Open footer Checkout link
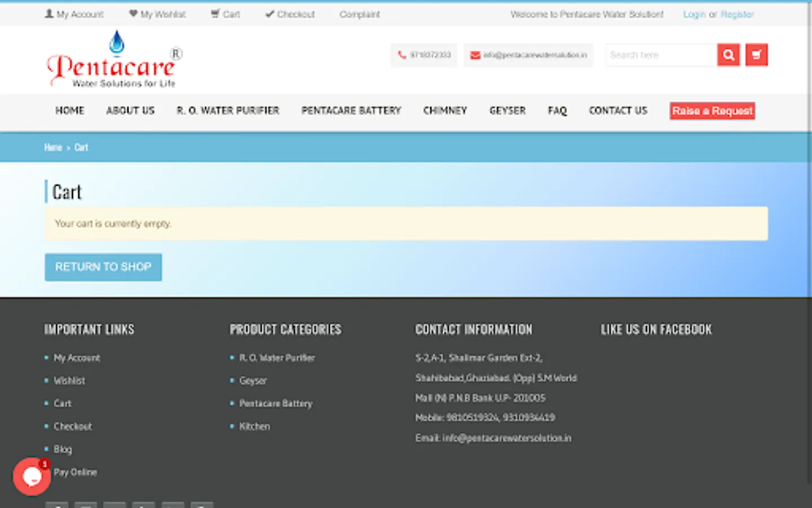Image resolution: width=812 pixels, height=508 pixels. [x=73, y=426]
